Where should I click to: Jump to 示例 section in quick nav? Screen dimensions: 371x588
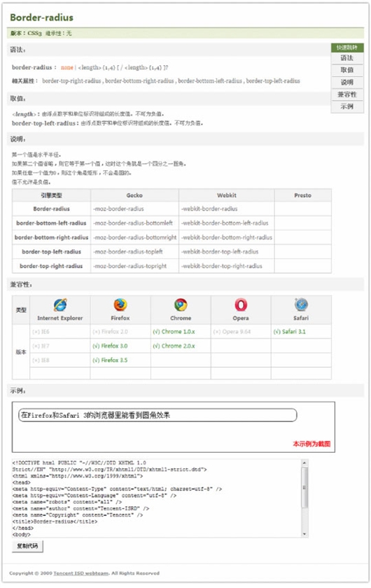pyautogui.click(x=347, y=106)
